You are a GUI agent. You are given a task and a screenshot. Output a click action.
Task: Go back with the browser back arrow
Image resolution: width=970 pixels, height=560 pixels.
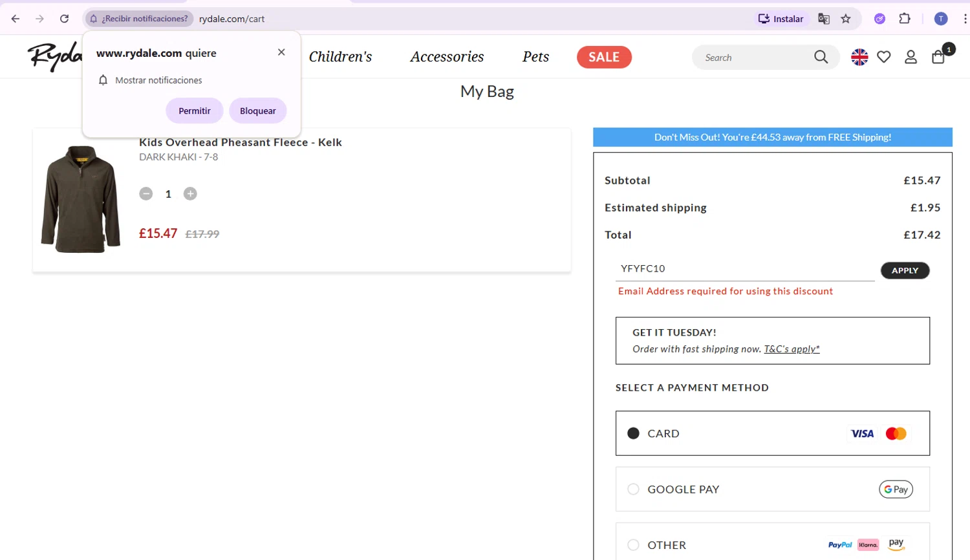[16, 19]
